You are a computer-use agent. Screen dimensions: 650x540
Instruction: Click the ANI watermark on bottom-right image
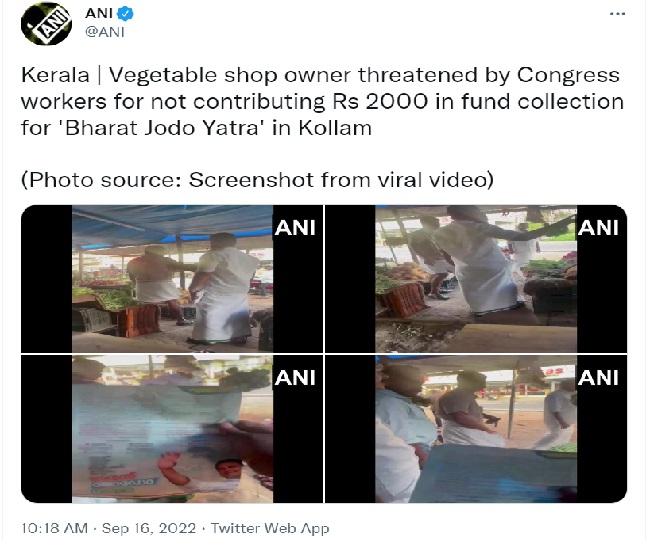click(598, 378)
